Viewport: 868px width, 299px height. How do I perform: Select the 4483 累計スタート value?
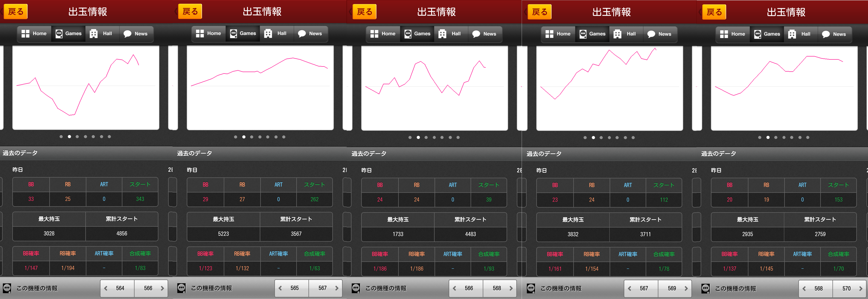click(x=470, y=234)
